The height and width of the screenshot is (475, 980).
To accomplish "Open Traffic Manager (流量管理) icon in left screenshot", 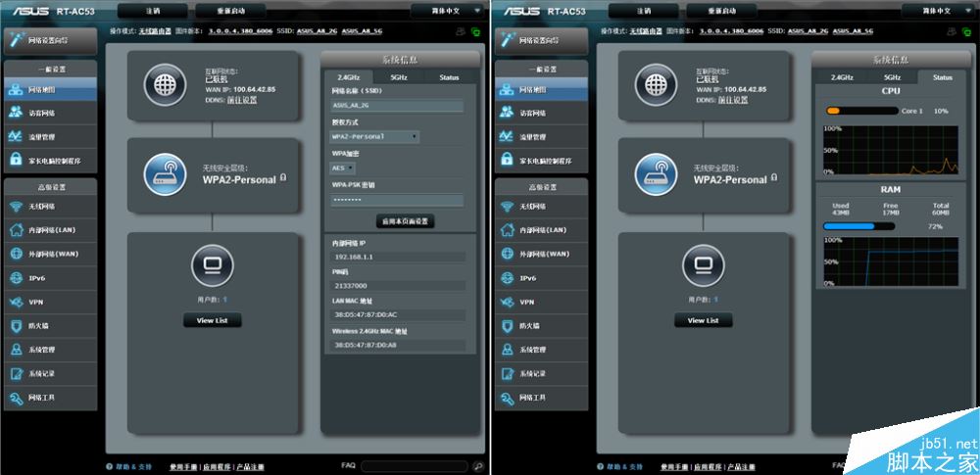I will coord(16,137).
